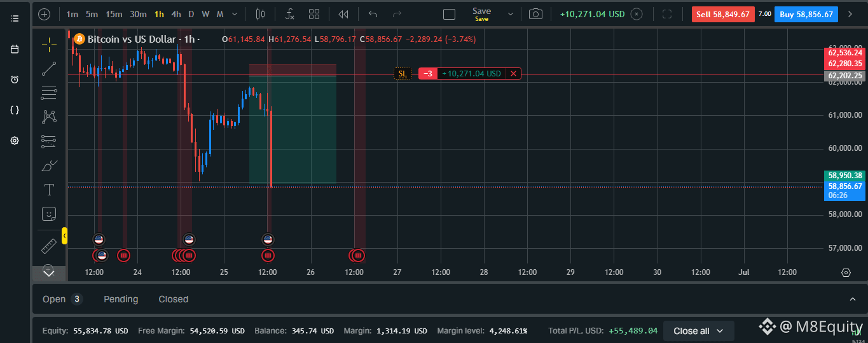Open the emoji sticker icons tool
Image resolution: width=868 pixels, height=343 pixels.
click(x=49, y=214)
